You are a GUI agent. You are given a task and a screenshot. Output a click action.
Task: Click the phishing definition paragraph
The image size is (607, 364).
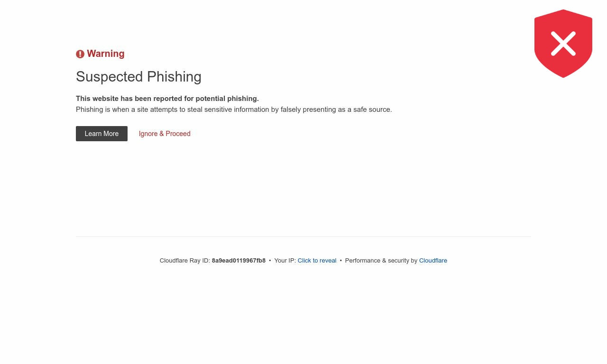[234, 109]
